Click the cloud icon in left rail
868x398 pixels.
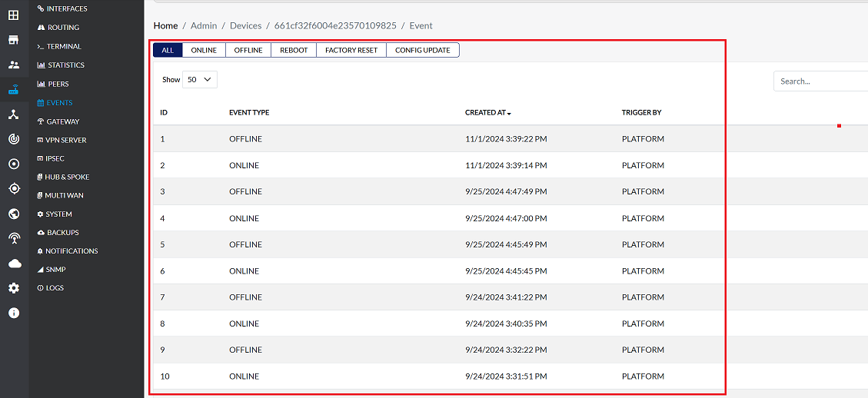pos(14,264)
